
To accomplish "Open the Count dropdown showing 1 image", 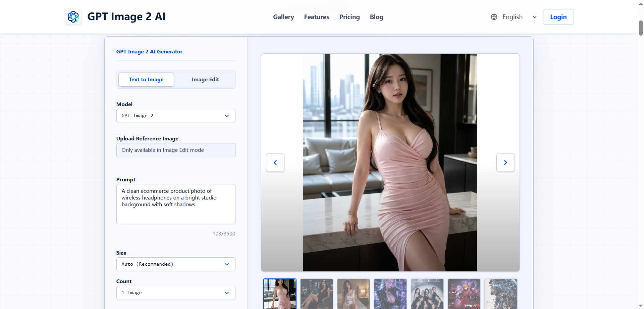I will pyautogui.click(x=176, y=293).
